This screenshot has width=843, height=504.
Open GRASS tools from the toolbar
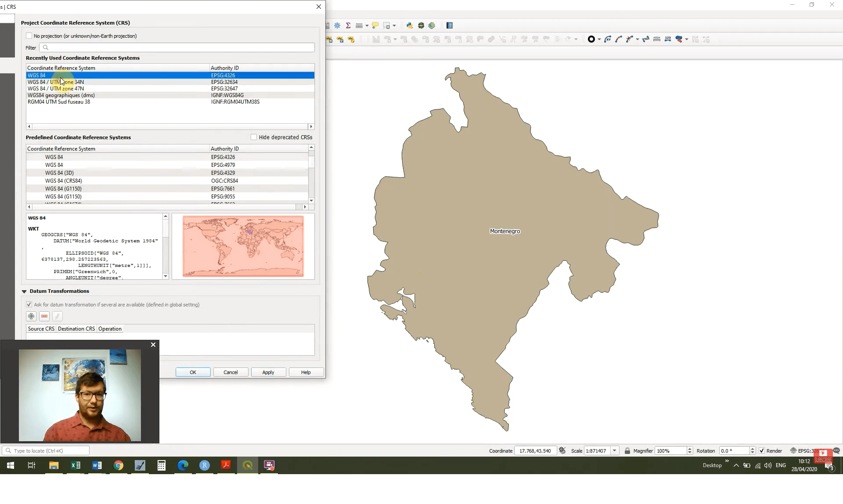[421, 25]
